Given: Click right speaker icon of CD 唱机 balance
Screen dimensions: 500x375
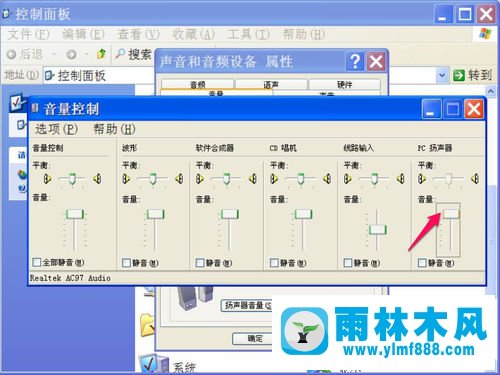Looking at the screenshot, I should (x=327, y=179).
